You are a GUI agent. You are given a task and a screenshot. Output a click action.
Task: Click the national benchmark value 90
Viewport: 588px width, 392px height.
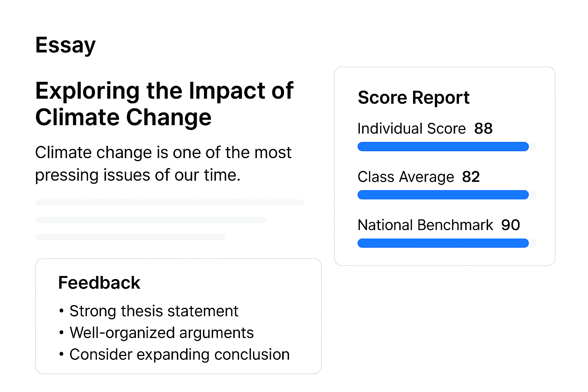(x=511, y=225)
